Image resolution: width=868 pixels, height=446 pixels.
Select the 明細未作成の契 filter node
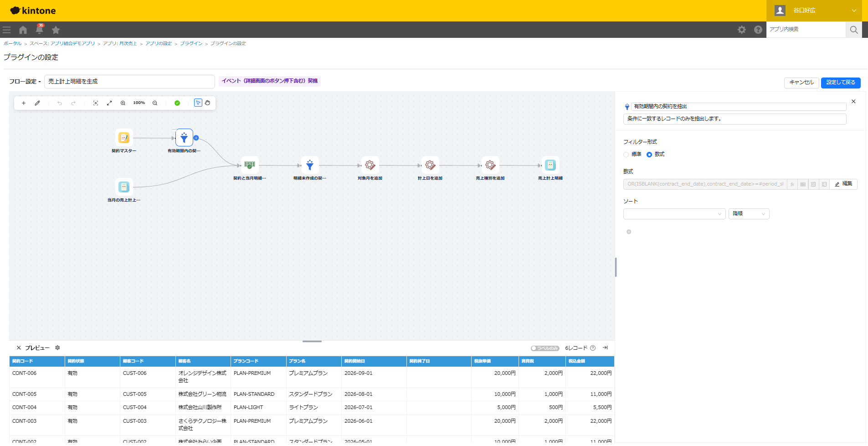click(310, 165)
